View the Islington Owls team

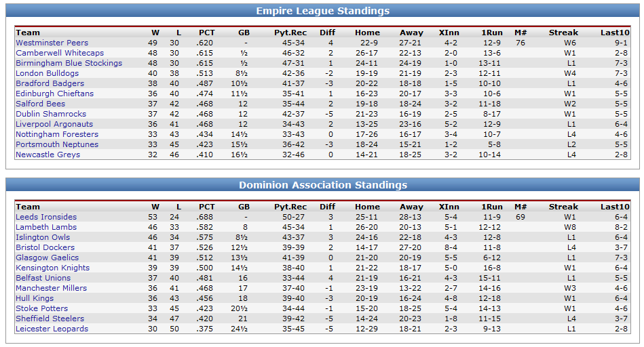tap(43, 237)
